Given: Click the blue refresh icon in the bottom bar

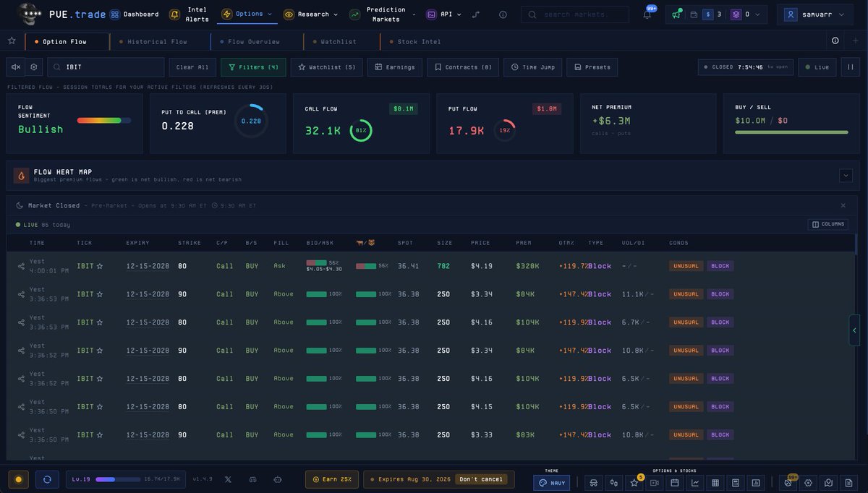Looking at the screenshot, I should 47,479.
